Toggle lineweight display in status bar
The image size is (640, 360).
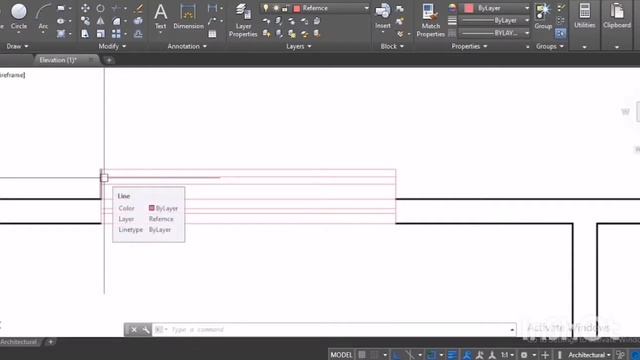[452, 355]
